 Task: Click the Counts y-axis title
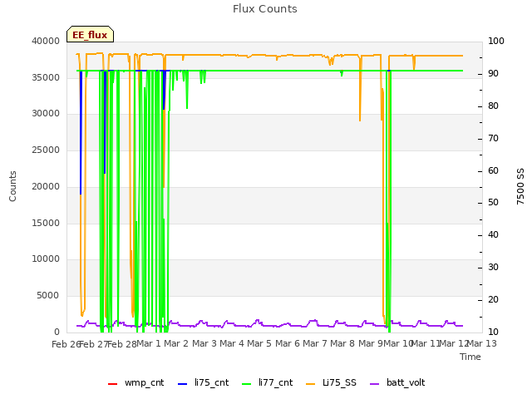12,186
